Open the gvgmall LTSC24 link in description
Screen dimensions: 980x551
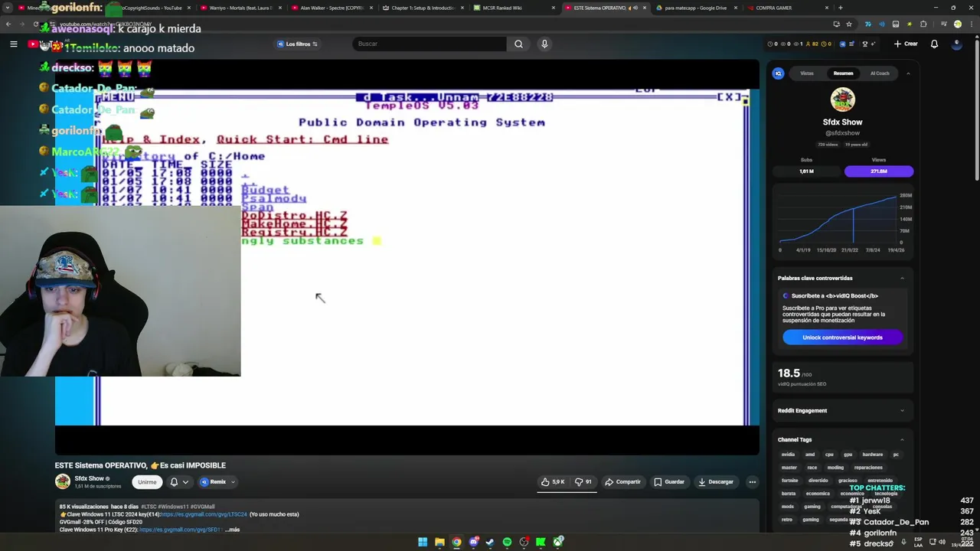tap(204, 514)
